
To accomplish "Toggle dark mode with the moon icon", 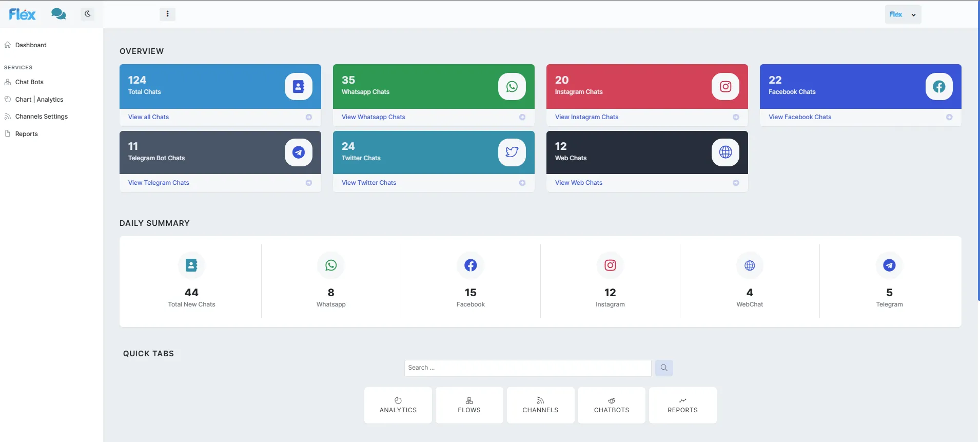I will (88, 14).
